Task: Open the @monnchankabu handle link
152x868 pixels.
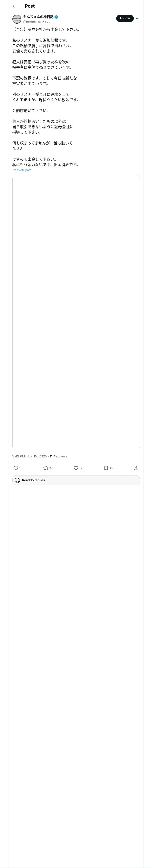Action: [x=36, y=21]
